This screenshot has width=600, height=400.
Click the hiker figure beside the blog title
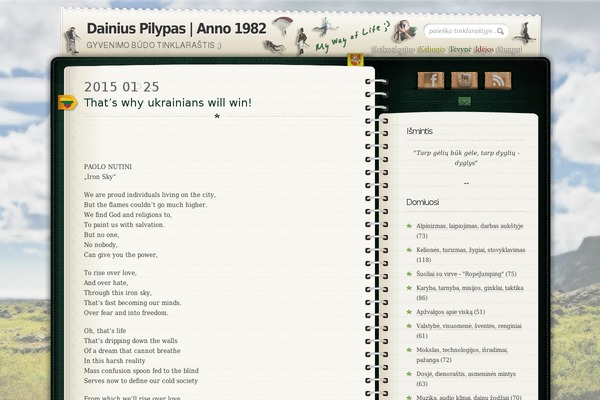click(72, 40)
